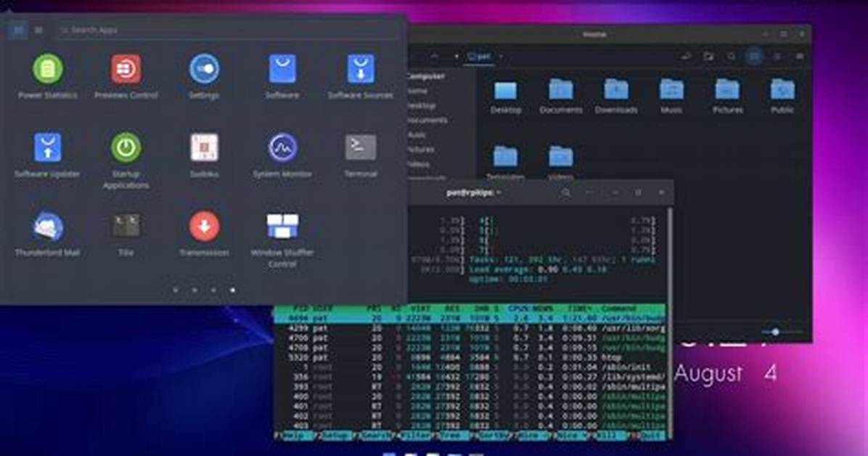Select the /lib/systemd process row
This screenshot has height=456, width=868.
click(x=470, y=377)
